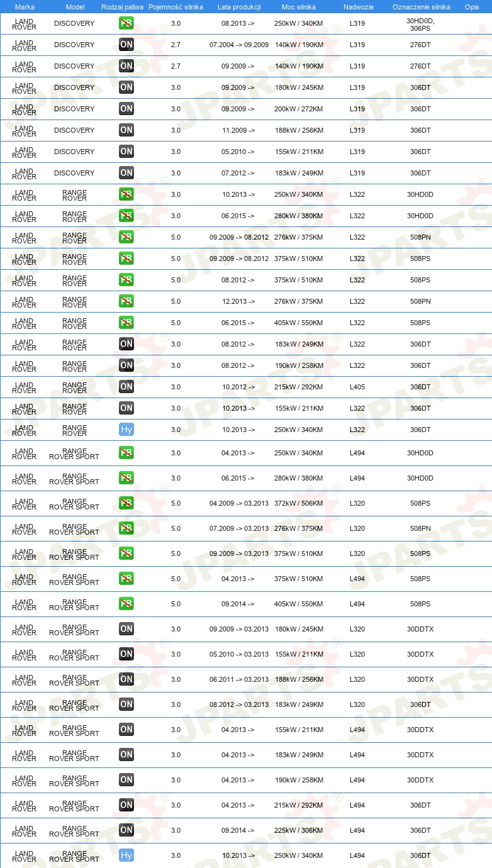Click 306DT code in 08.2012 -> 03.2013 row
This screenshot has height=868, width=492.
click(x=420, y=704)
